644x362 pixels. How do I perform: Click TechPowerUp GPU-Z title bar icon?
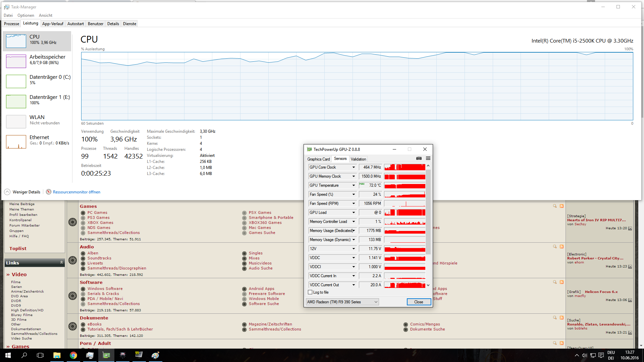(309, 149)
